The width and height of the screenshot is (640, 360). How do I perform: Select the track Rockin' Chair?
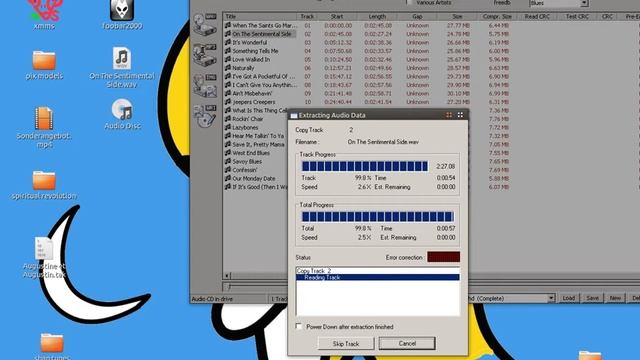[x=247, y=119]
